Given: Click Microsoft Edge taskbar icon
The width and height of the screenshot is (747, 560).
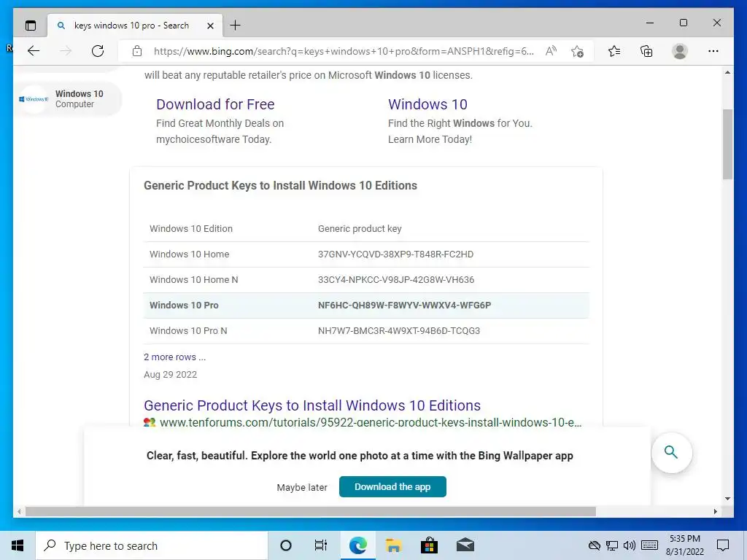Looking at the screenshot, I should pos(357,545).
